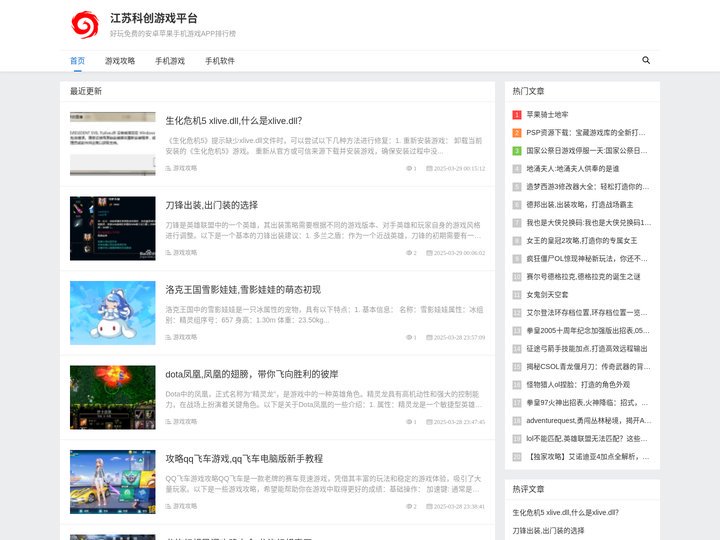Click thumbnail of the 生化危机5 xlive.dll article

click(x=112, y=144)
